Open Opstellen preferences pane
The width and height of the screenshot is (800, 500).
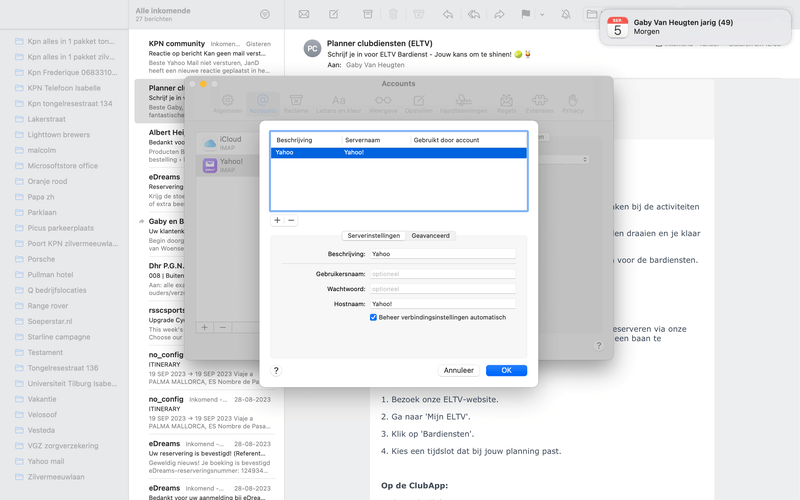pos(418,104)
